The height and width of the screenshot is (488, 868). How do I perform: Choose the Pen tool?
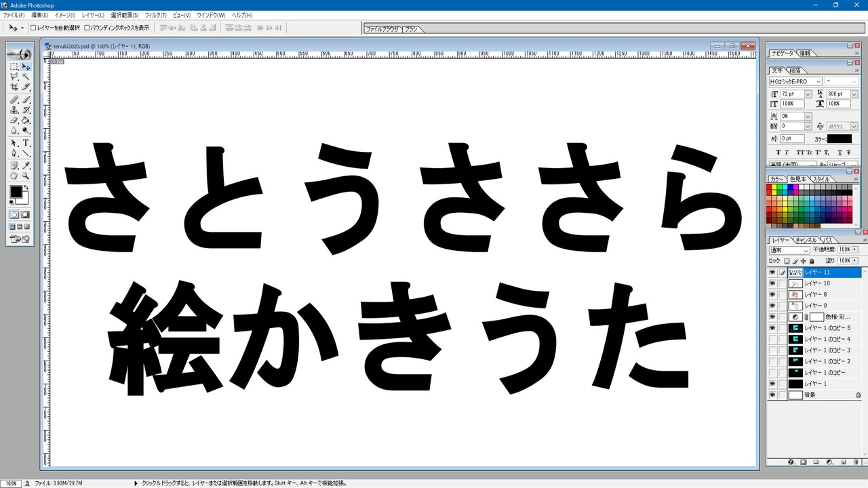point(14,153)
